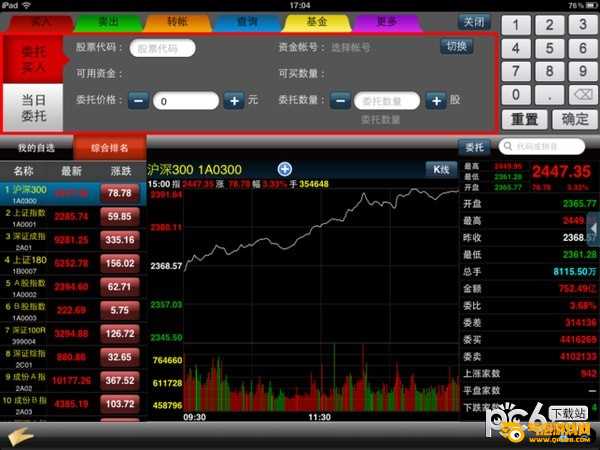Expand the right-side panel arrow handle

(x=593, y=231)
